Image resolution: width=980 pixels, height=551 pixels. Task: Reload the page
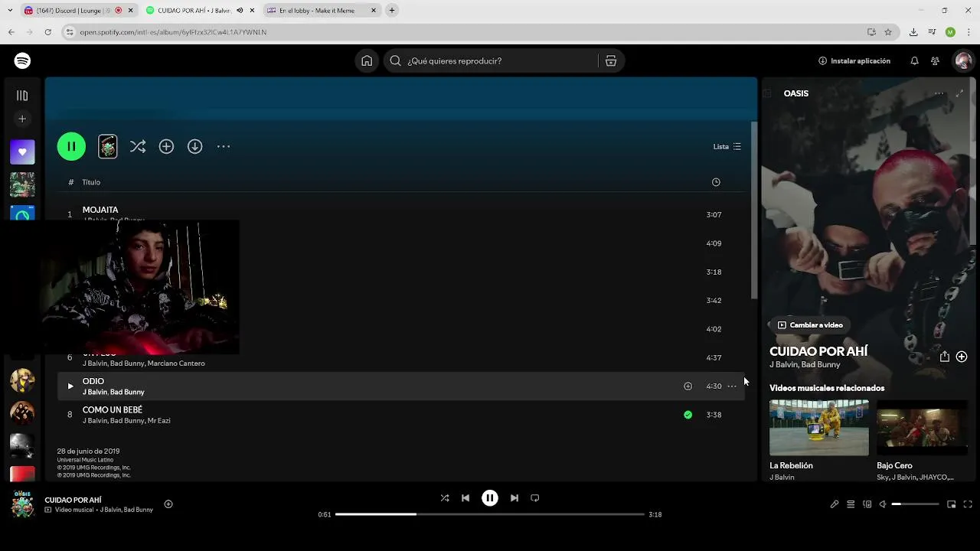(x=47, y=32)
